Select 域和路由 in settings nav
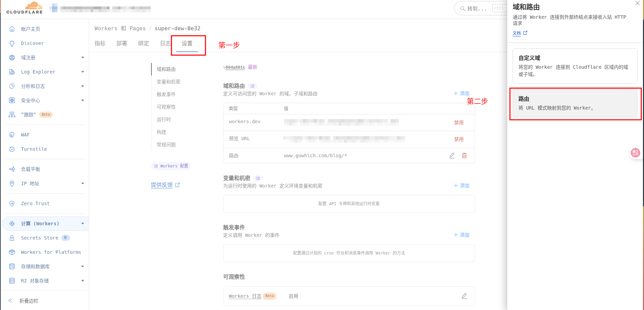The width and height of the screenshot is (644, 310). click(166, 69)
